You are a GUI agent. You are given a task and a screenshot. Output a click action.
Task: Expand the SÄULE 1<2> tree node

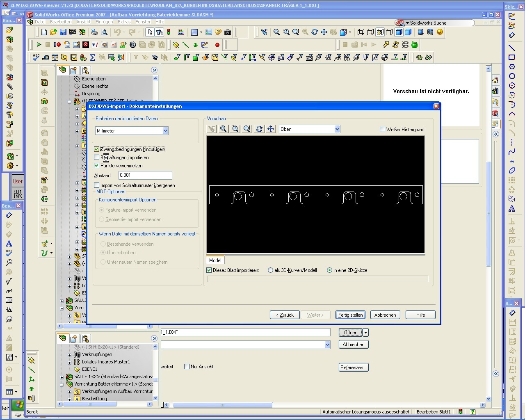coord(62,377)
